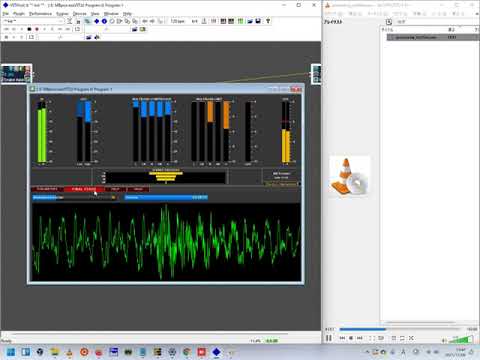Click the blue diamond toolbar icon
The height and width of the screenshot is (360, 480).
point(97,21)
